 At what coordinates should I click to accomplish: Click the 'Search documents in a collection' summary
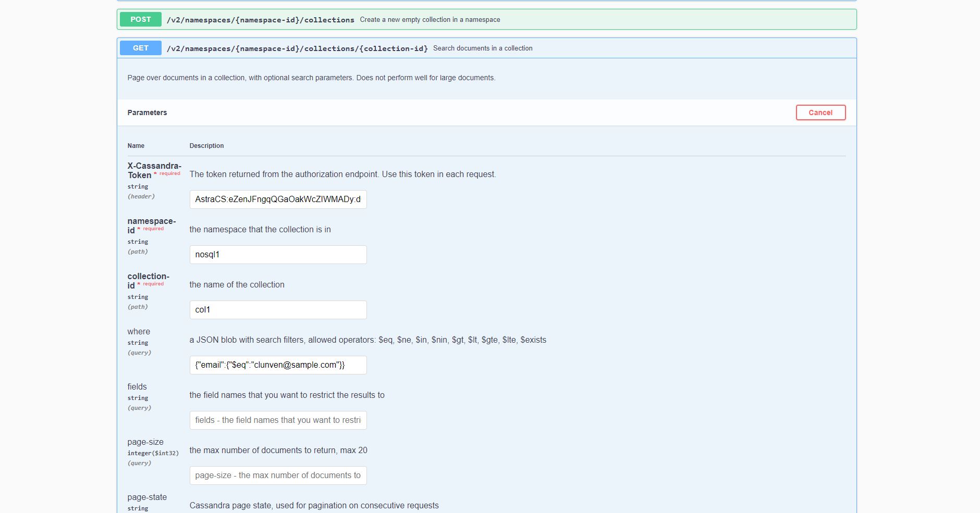point(483,48)
